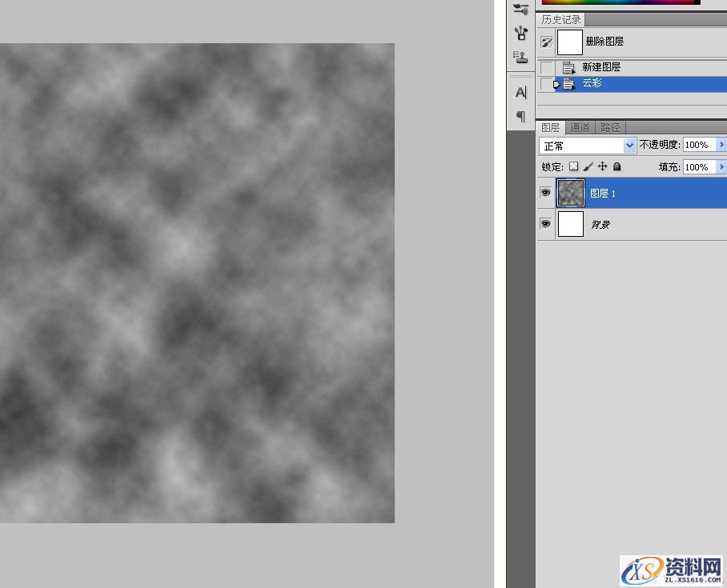Image resolution: width=727 pixels, height=588 pixels.
Task: Open the Clone Source panel icon
Action: [x=520, y=58]
